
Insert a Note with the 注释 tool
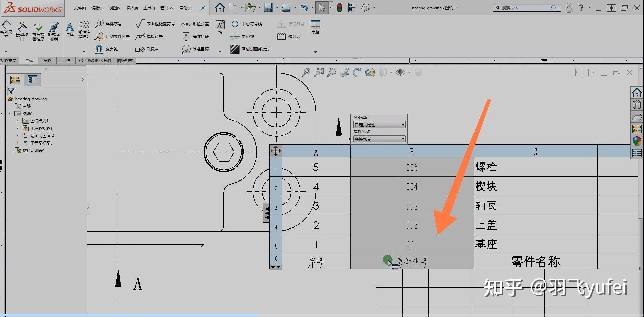[x=70, y=30]
